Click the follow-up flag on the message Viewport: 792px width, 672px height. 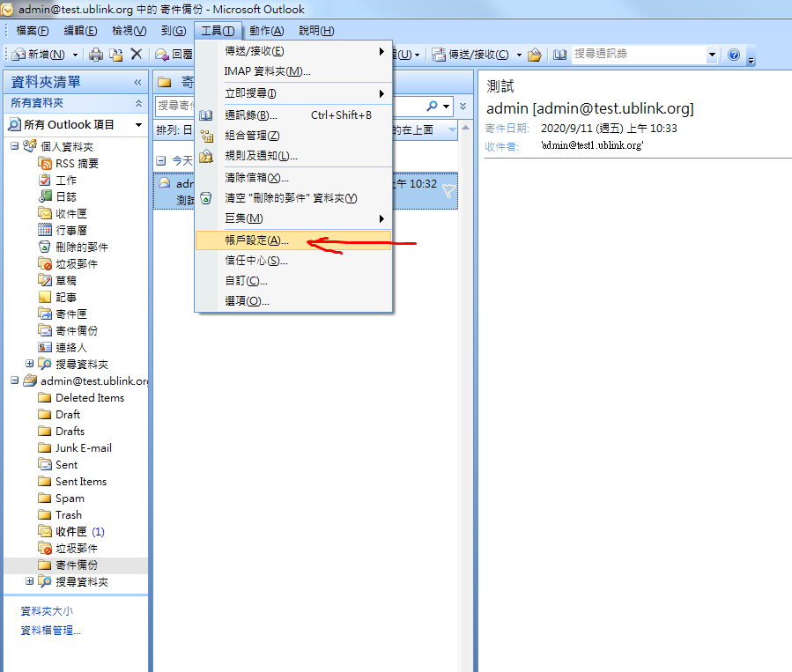pos(448,191)
